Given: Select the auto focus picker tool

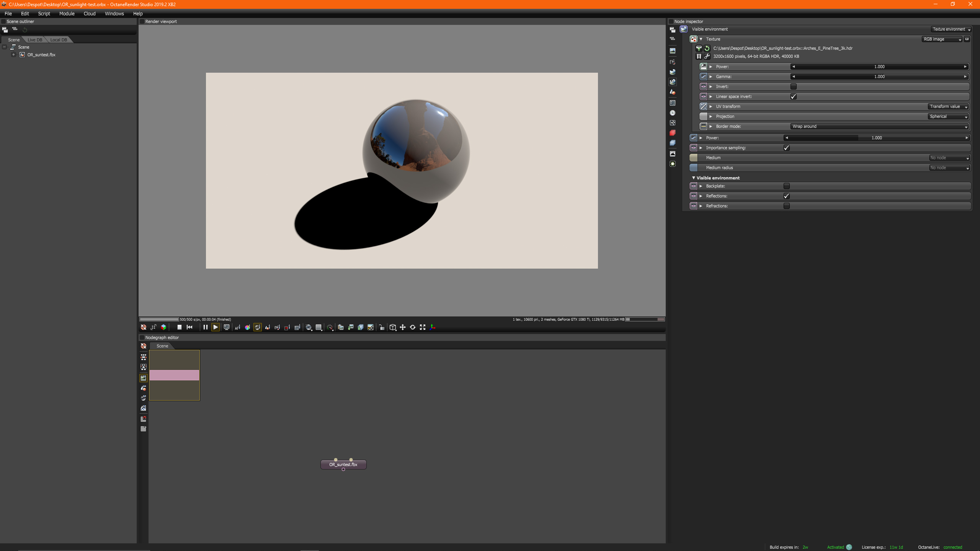Looking at the screenshot, I should point(237,327).
